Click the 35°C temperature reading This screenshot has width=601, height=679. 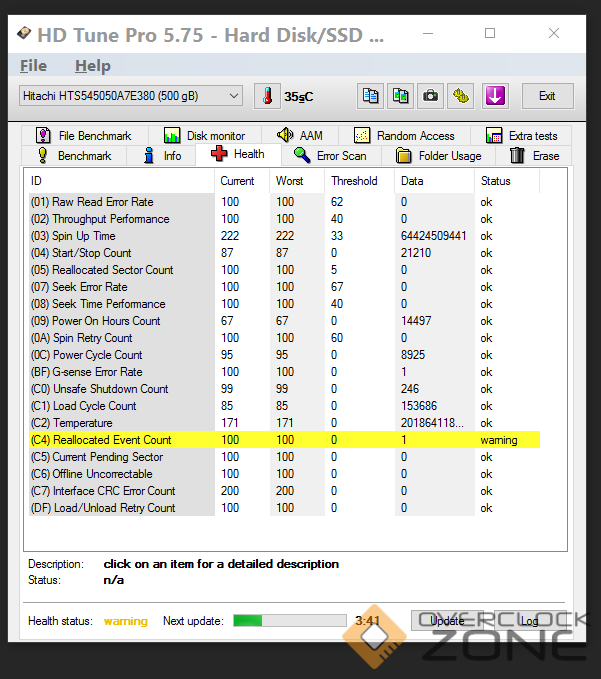298,97
